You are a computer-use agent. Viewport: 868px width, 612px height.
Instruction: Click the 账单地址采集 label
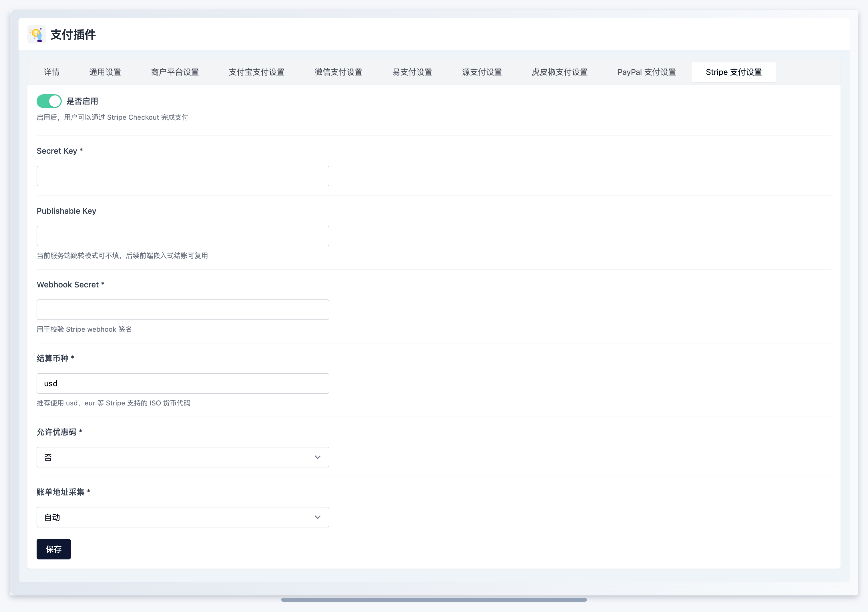pyautogui.click(x=63, y=492)
